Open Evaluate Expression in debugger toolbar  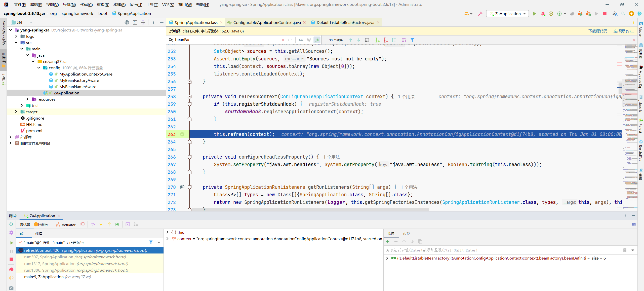pyautogui.click(x=128, y=224)
